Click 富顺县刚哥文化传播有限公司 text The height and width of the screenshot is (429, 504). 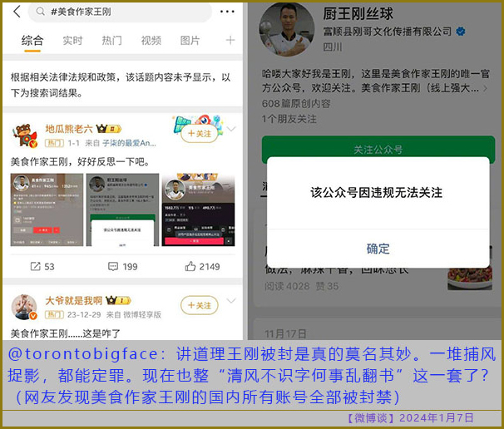[x=388, y=31]
